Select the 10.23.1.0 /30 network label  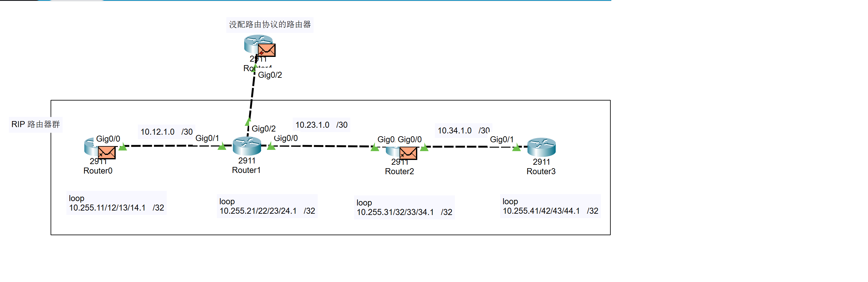click(x=321, y=125)
